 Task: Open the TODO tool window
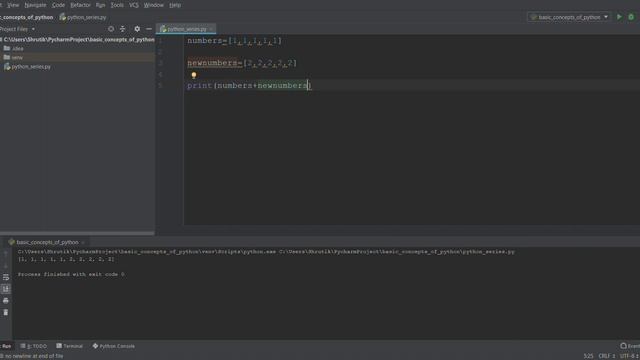[x=33, y=346]
